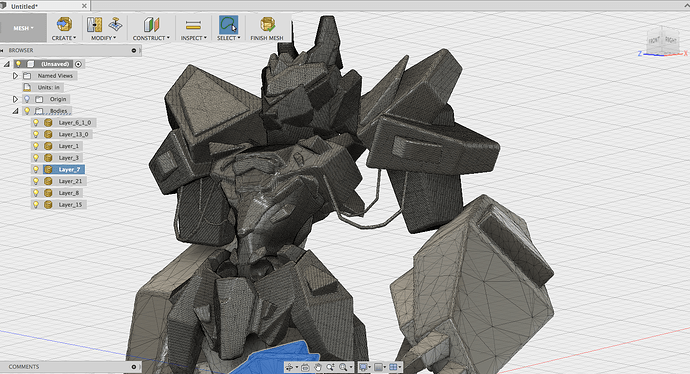Screen dimensions: 690x374
Task: Select the Pan hand tool
Action: tap(318, 367)
